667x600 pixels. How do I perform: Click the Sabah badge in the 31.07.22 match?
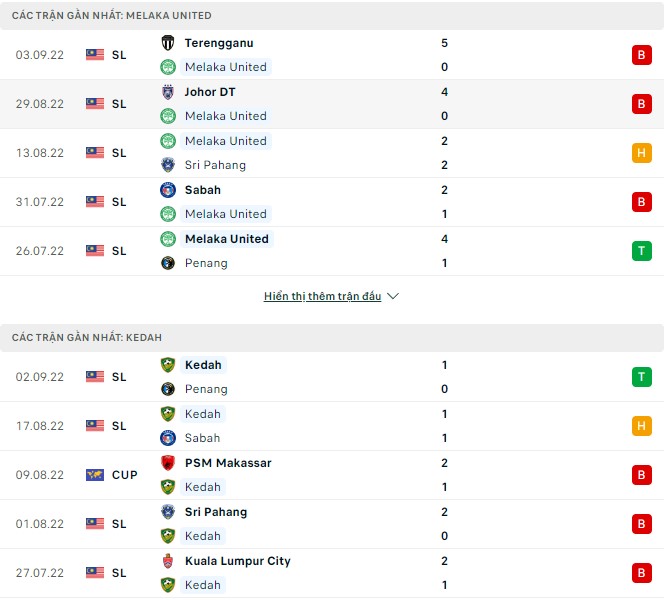168,190
